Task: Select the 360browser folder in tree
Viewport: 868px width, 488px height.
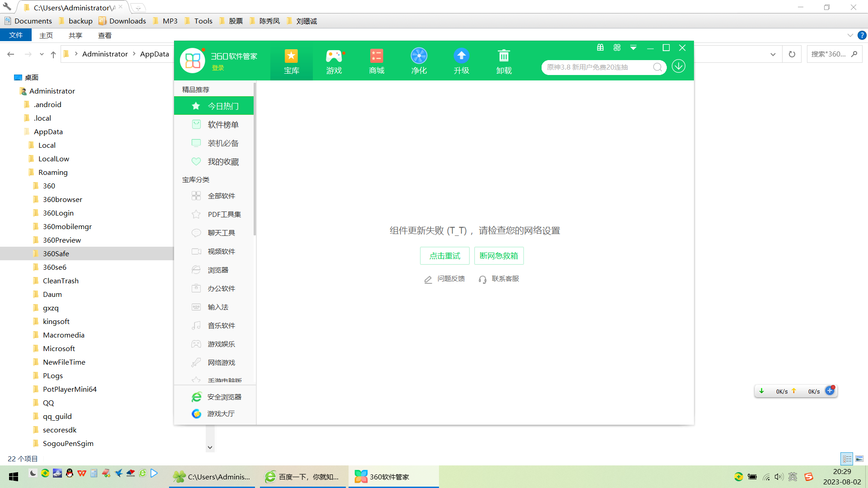Action: tap(62, 199)
